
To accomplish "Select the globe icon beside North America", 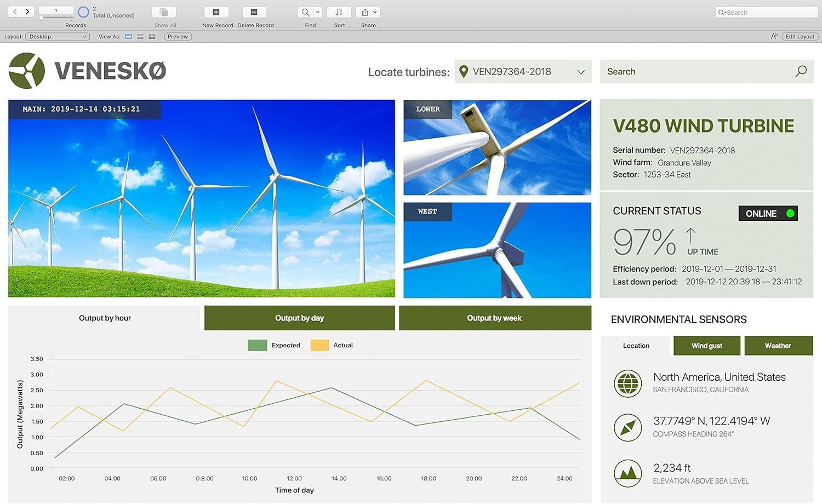I will 627,383.
